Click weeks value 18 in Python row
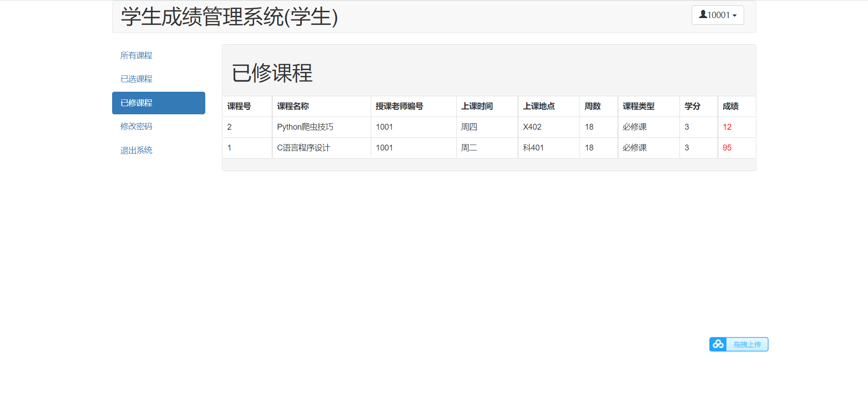Screen dimensions: 868x394 pyautogui.click(x=599, y=127)
